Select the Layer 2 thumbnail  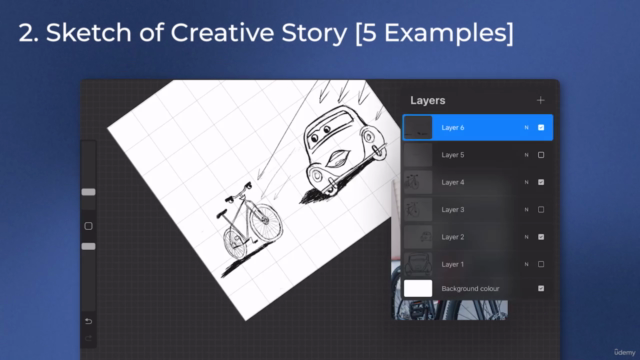click(418, 237)
